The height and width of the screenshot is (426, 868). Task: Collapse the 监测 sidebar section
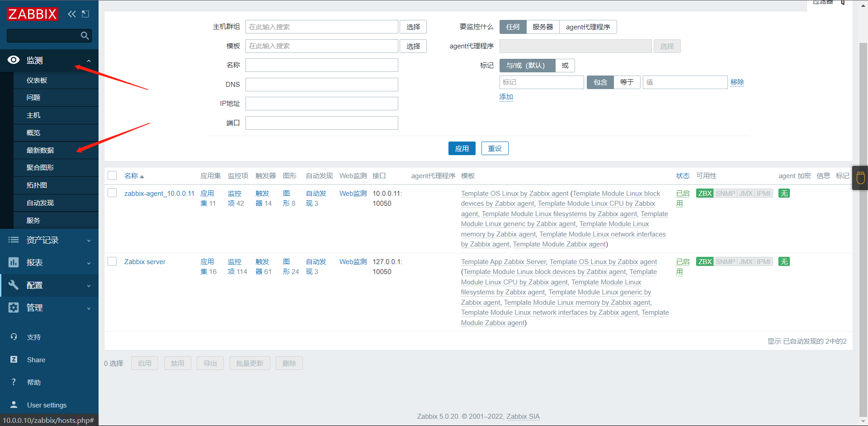[49, 60]
